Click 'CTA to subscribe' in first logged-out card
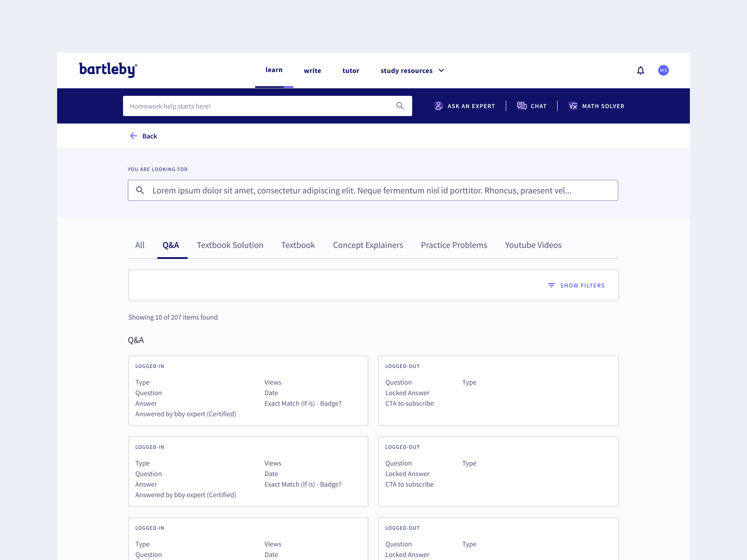This screenshot has height=560, width=747. pyautogui.click(x=410, y=404)
